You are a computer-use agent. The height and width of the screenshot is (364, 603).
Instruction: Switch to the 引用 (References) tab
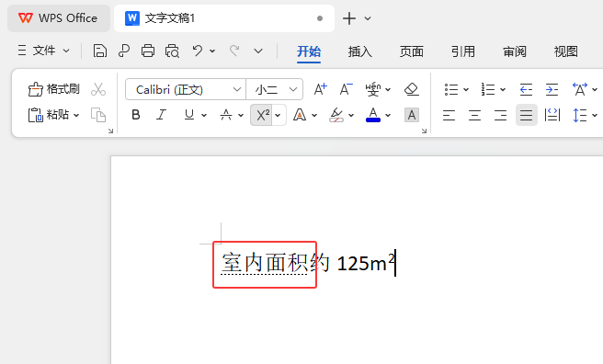click(x=463, y=51)
